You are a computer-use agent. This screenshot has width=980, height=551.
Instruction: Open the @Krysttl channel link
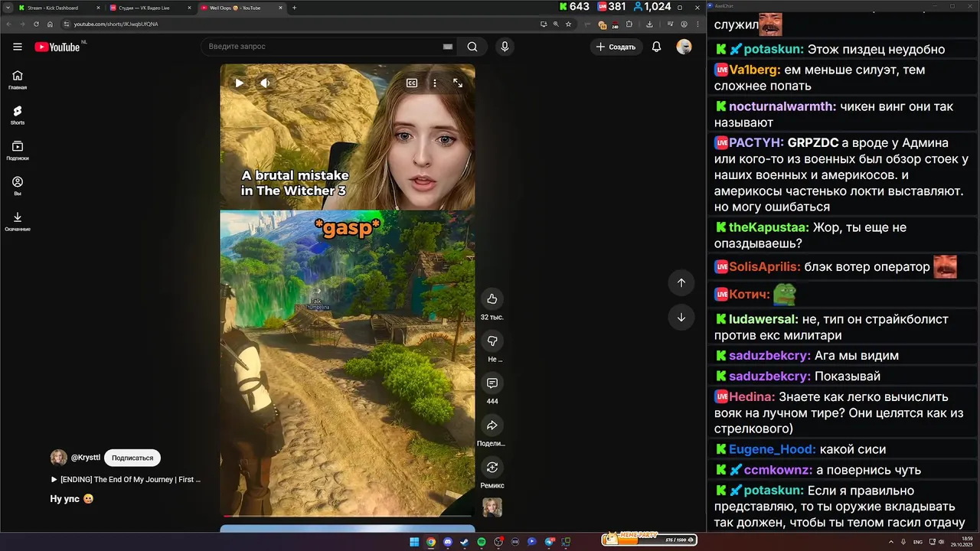(85, 458)
